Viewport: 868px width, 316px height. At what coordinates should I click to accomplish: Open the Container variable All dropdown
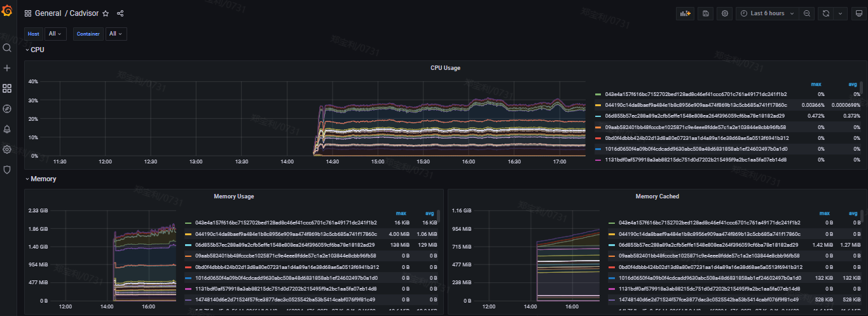(x=116, y=34)
